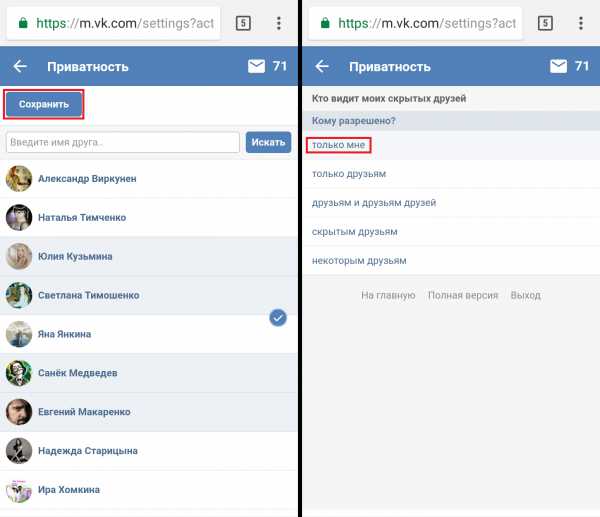This screenshot has width=600, height=517.
Task: Open Chrome three-dot menu in left browser
Action: point(279,22)
